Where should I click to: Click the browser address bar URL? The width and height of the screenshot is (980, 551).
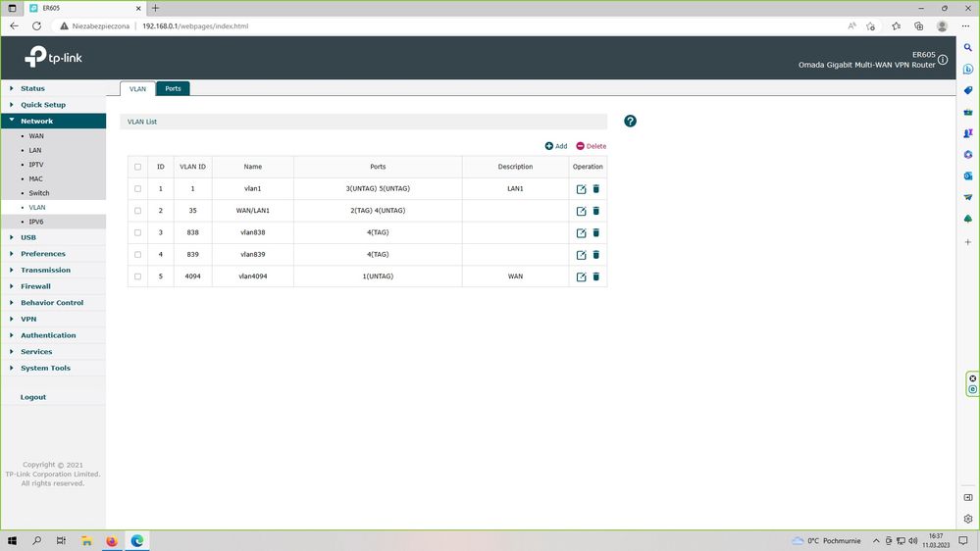(195, 26)
